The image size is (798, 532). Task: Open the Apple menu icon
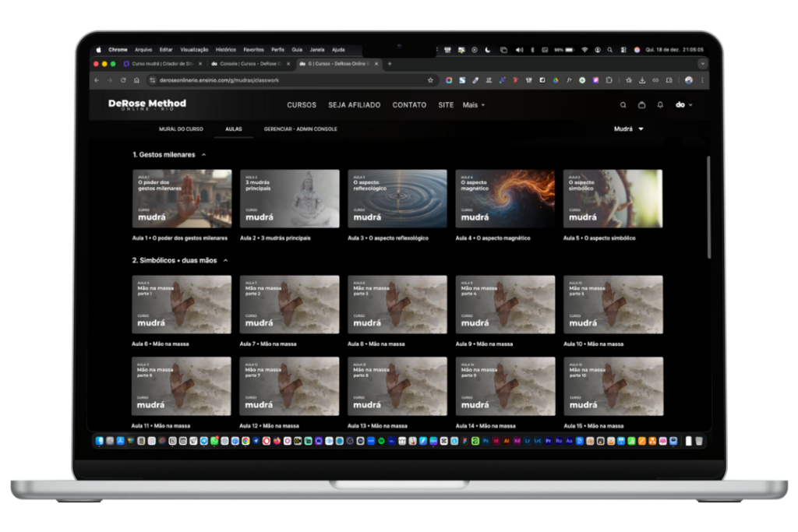tap(99, 50)
